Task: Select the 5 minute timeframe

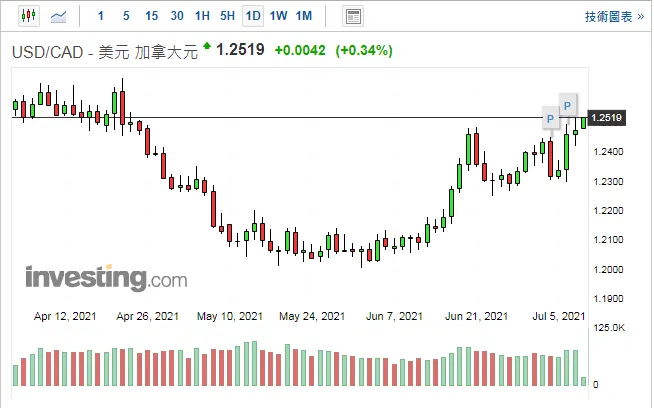Action: [x=126, y=16]
